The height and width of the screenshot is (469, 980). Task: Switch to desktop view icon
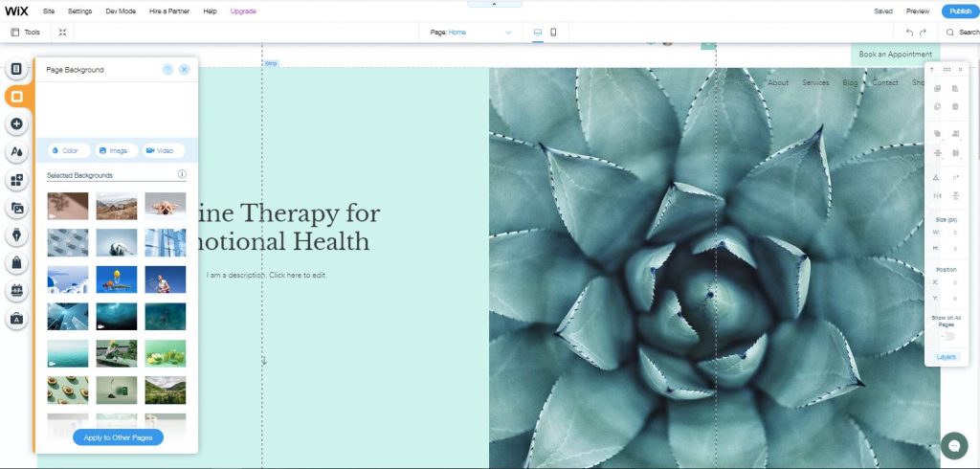click(x=538, y=33)
